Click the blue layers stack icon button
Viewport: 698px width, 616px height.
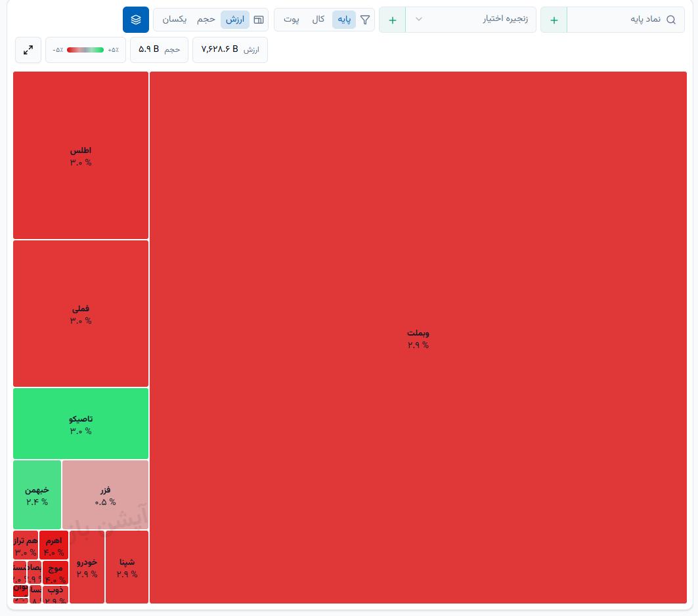136,20
